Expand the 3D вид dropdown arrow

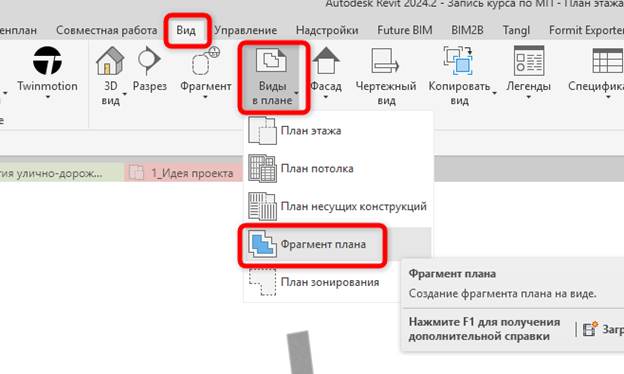125,94
